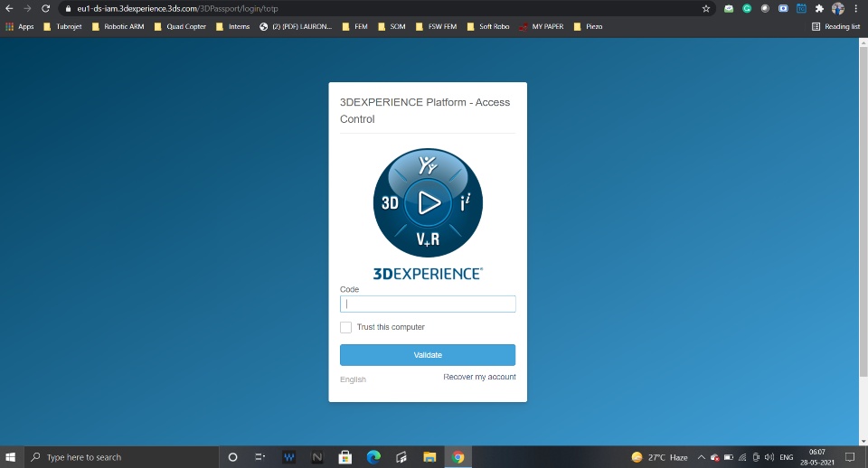Open the Quad Copter bookmark folder
The image size is (868, 468).
click(180, 26)
